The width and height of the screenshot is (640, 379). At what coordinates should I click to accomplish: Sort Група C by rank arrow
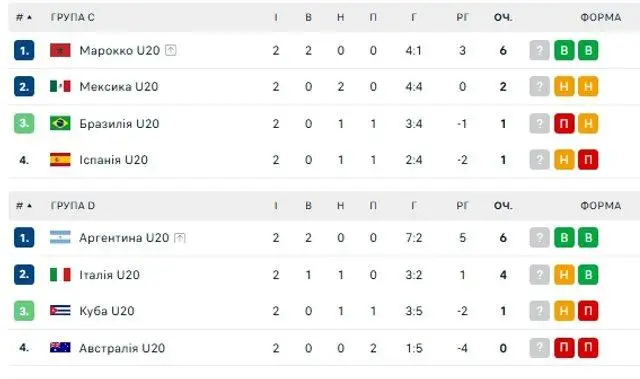click(29, 17)
